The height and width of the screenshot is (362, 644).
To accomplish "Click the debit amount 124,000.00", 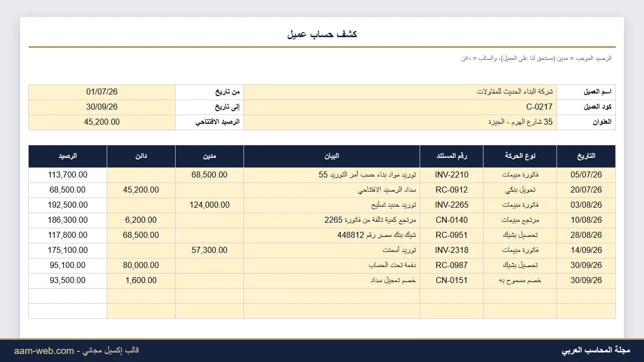I will click(x=210, y=205).
